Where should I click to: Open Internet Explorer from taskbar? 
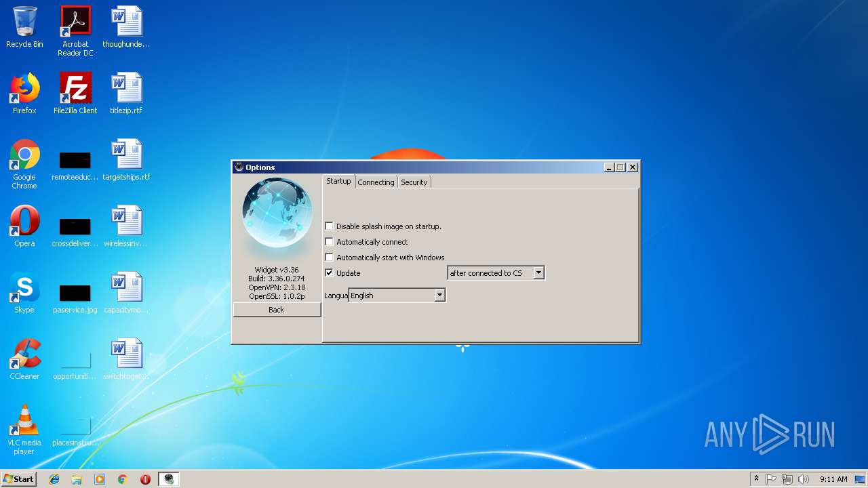(x=54, y=479)
